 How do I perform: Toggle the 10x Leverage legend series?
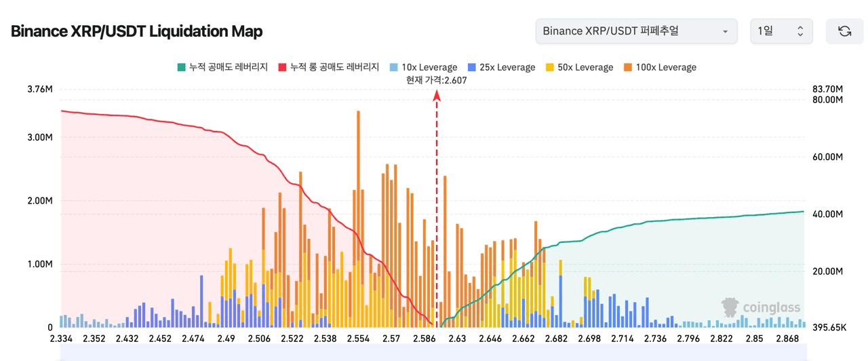(423, 67)
